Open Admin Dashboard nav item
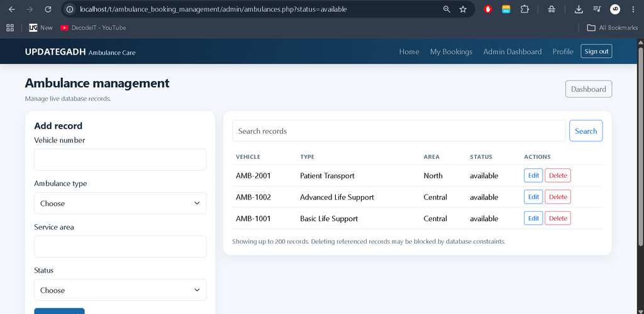Screen dimensions: 644x314 point(512,51)
